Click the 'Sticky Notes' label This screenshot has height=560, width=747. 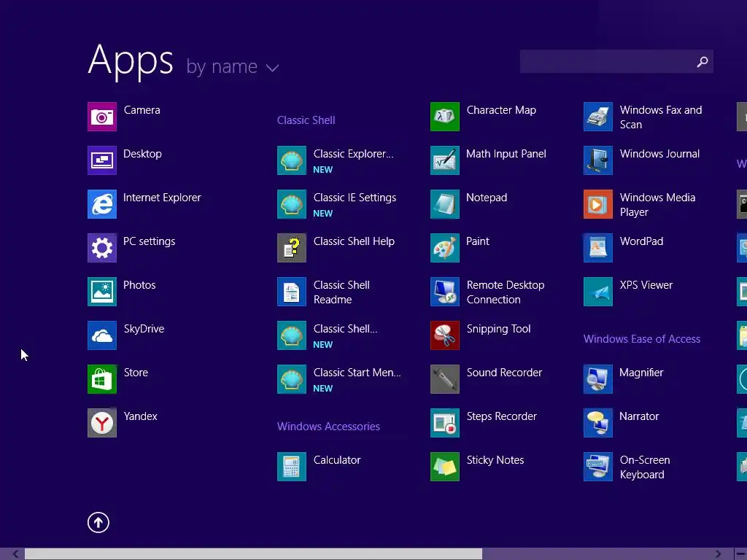(495, 460)
